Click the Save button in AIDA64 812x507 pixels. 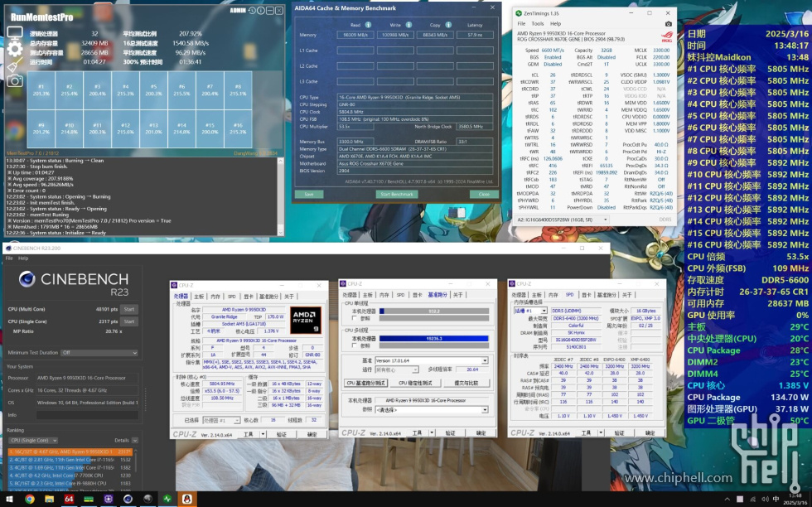point(309,194)
